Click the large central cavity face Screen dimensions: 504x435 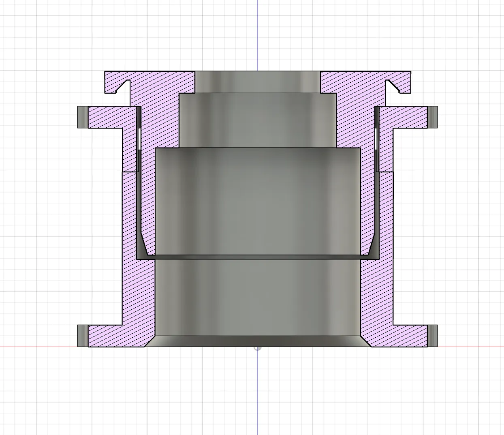click(258, 201)
